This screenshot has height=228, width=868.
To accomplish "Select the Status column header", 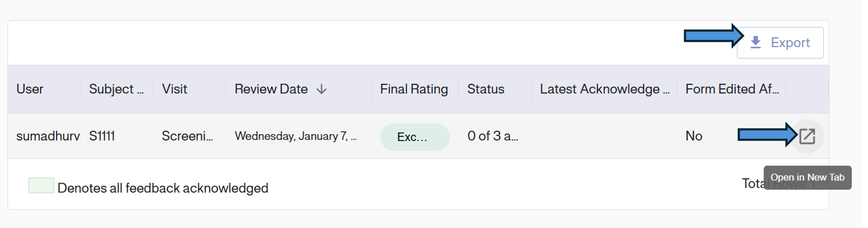I will coord(485,89).
